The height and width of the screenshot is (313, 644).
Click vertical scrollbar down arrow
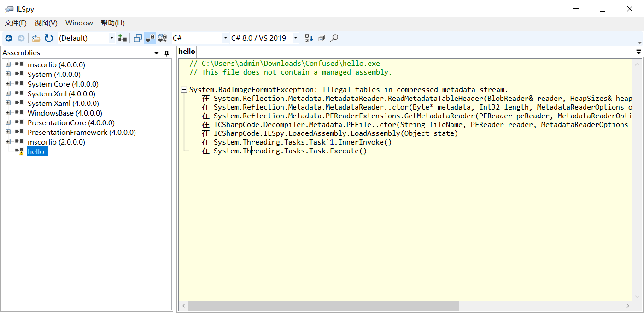tap(638, 296)
